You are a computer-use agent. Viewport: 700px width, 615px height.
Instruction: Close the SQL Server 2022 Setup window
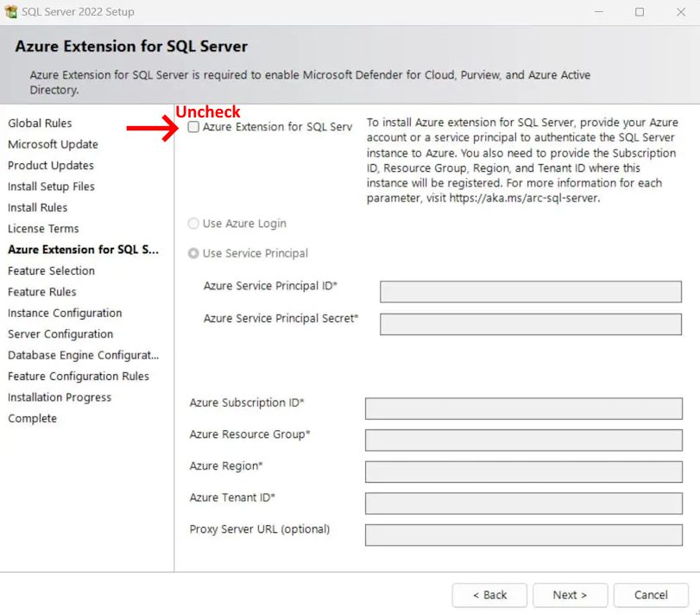coord(679,12)
